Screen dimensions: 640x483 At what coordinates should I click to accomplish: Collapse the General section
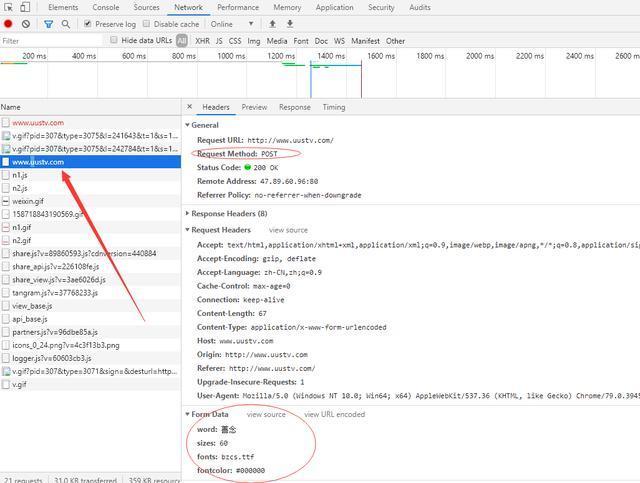[187, 125]
